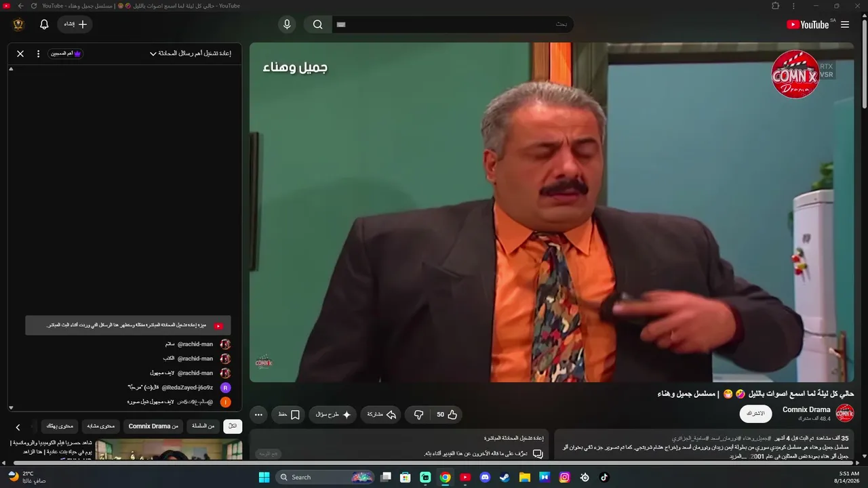Screen dimensions: 868x488
Task: Select the من Comnix Drama chip
Action: [153, 426]
